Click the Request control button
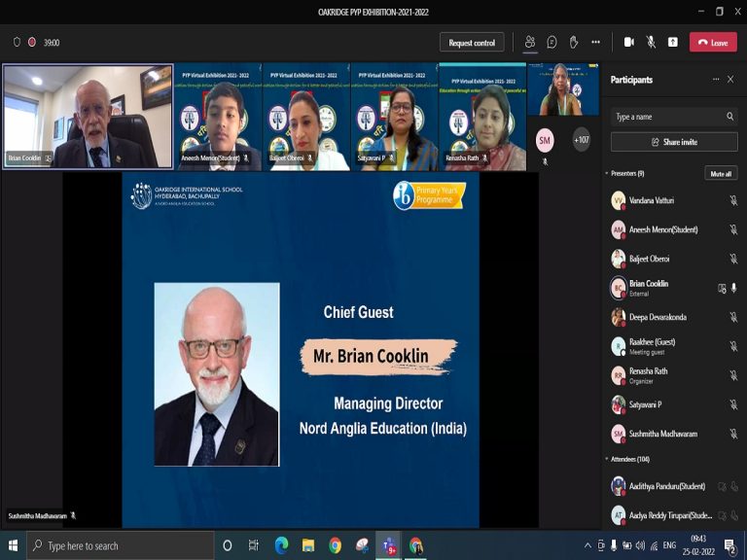The width and height of the screenshot is (747, 560). click(472, 43)
